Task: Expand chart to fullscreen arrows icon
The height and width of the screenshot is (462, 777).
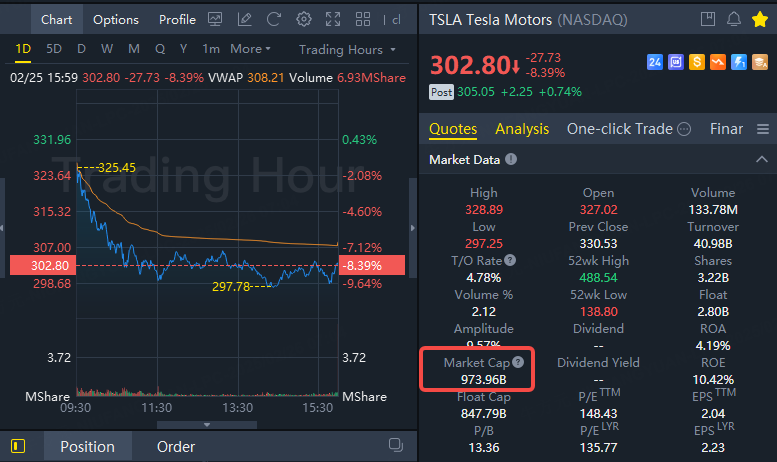Action: pos(333,19)
